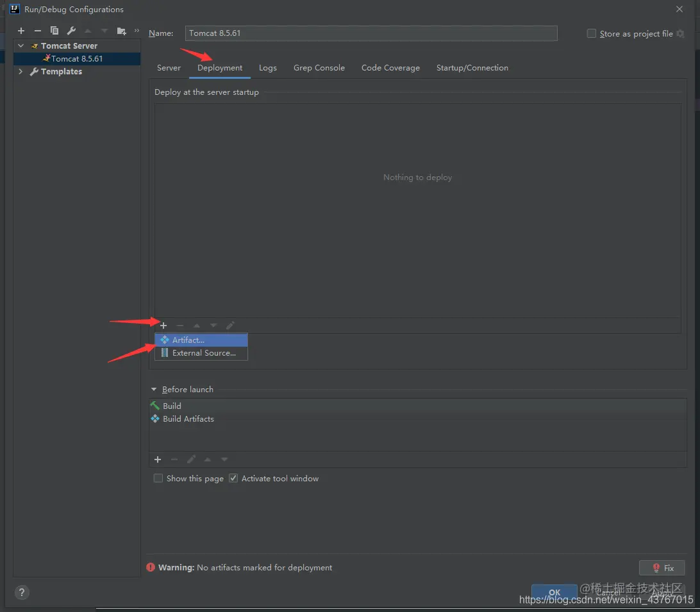Select the Deployment tab
Viewport: 700px width, 612px height.
coord(220,68)
